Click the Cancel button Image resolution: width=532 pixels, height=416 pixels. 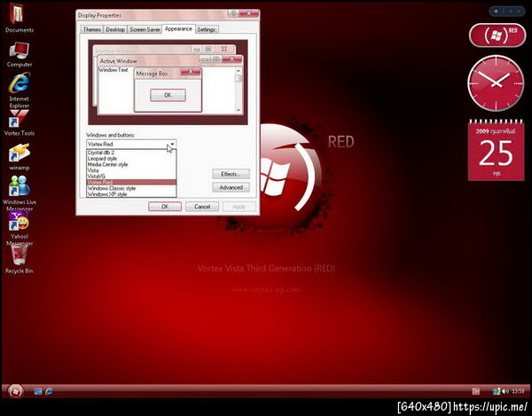[x=202, y=207]
